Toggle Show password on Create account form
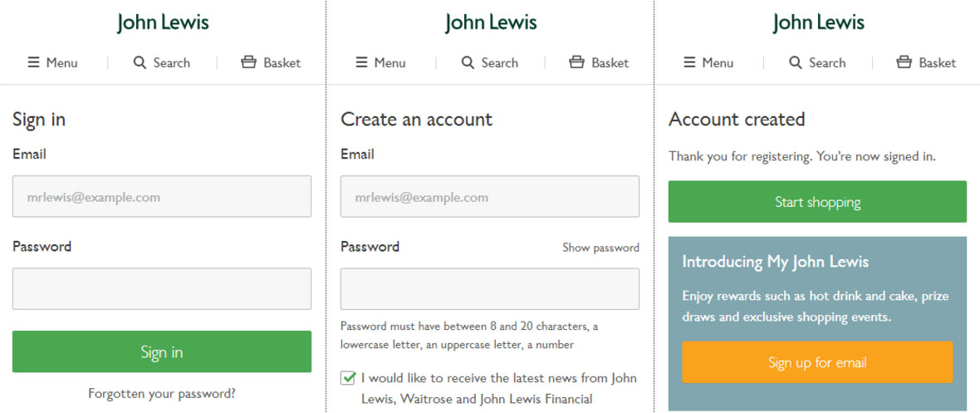980x413 pixels. pos(600,248)
